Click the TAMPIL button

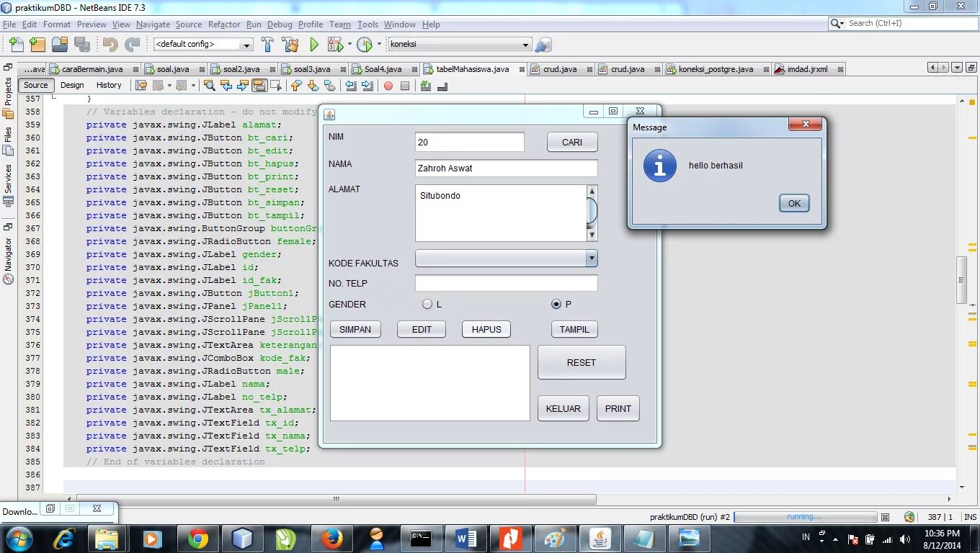(574, 329)
